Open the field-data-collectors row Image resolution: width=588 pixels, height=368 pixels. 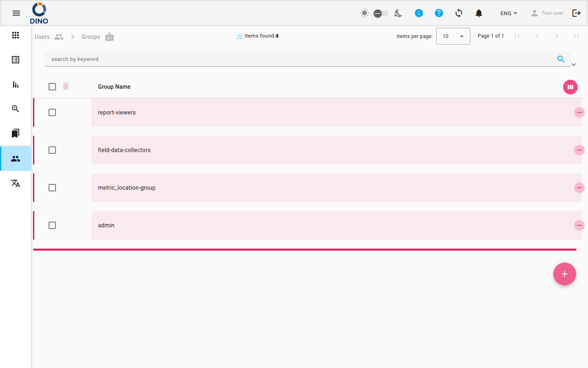336,150
